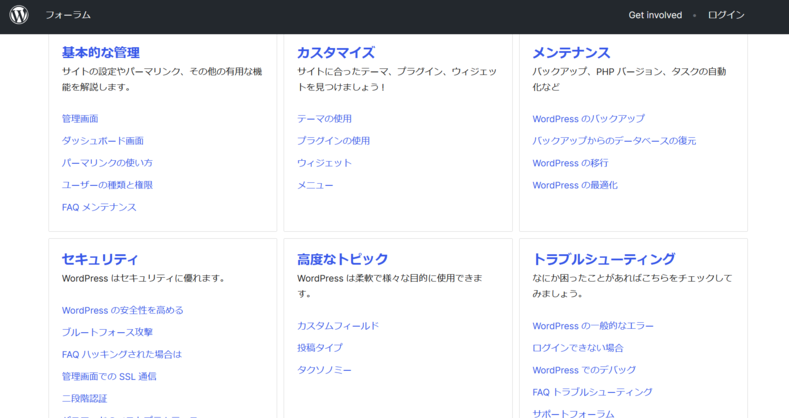Open バックアップからのデータベースの復元 link

(614, 141)
